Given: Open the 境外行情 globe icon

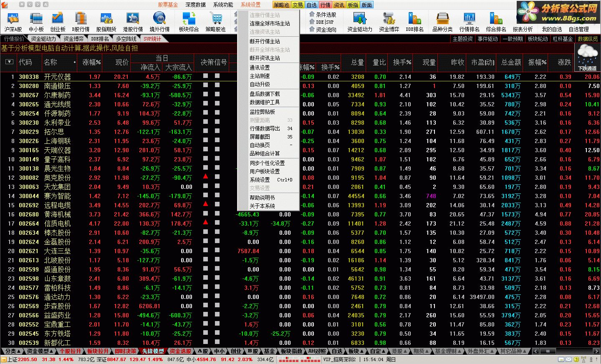Looking at the screenshot, I should [x=159, y=19].
